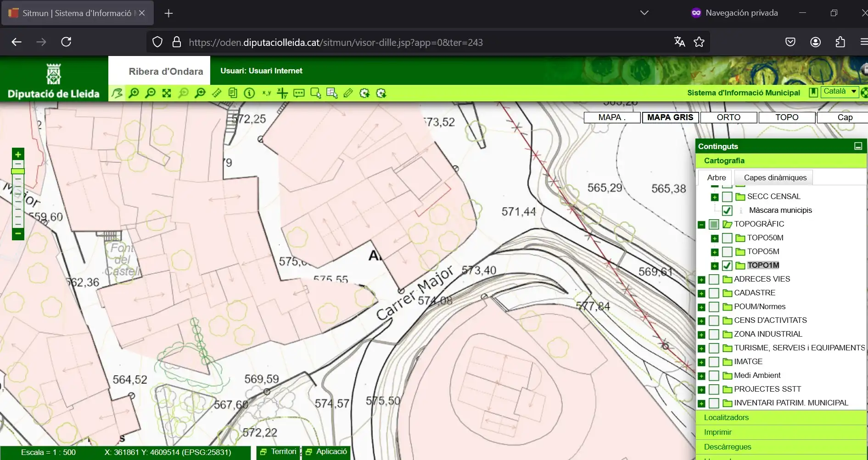868x460 pixels.
Task: Open the Cartografia accordion section
Action: (x=781, y=161)
